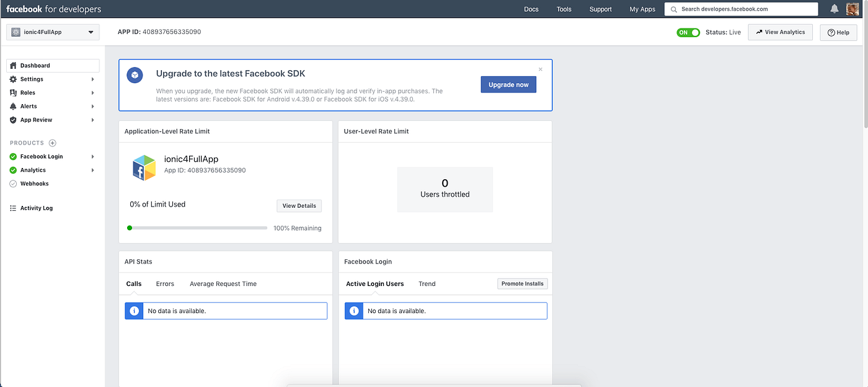
Task: Expand the Facebook Login submenu arrow
Action: (x=93, y=156)
